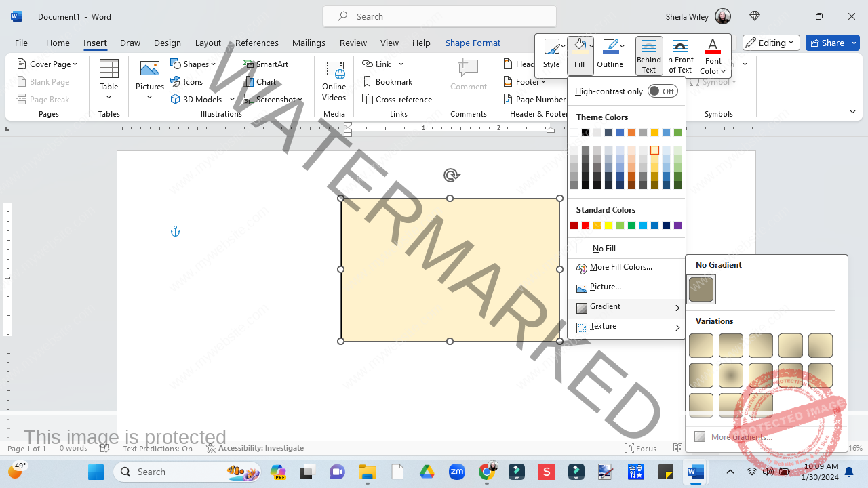Click the Font Color button

pos(713,56)
